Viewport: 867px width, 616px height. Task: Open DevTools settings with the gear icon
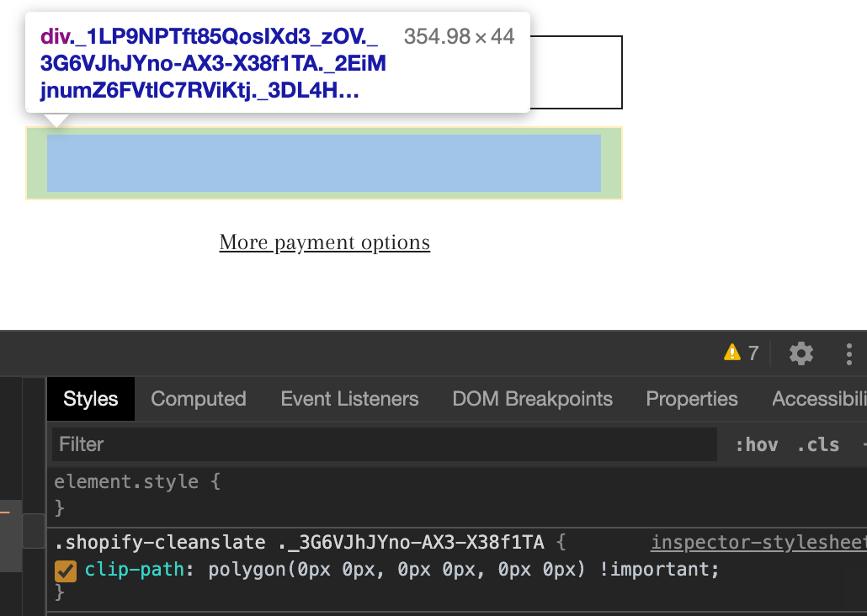pyautogui.click(x=800, y=353)
